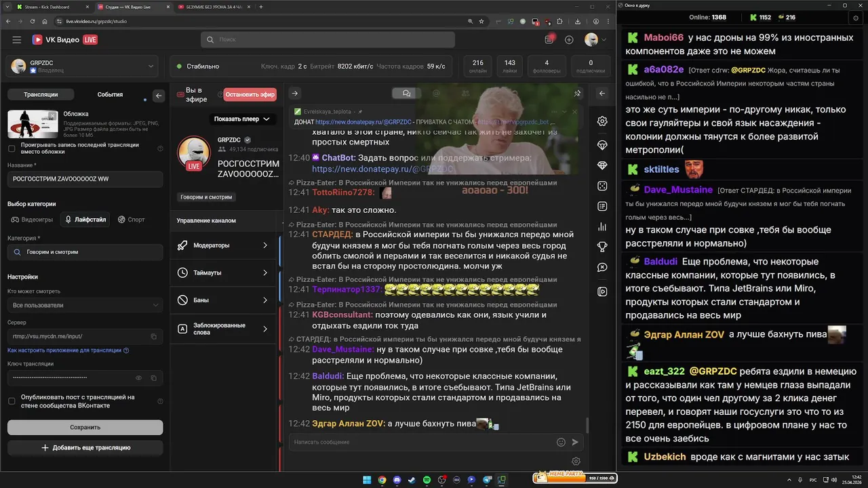Open the list icon in right sidebar
Viewport: 868px width, 488px height.
click(602, 206)
